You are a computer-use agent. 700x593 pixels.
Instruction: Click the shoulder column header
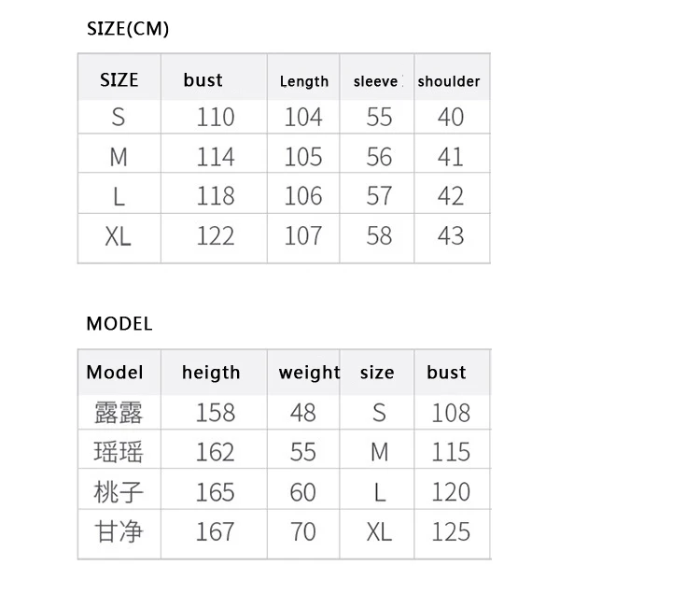pos(449,81)
